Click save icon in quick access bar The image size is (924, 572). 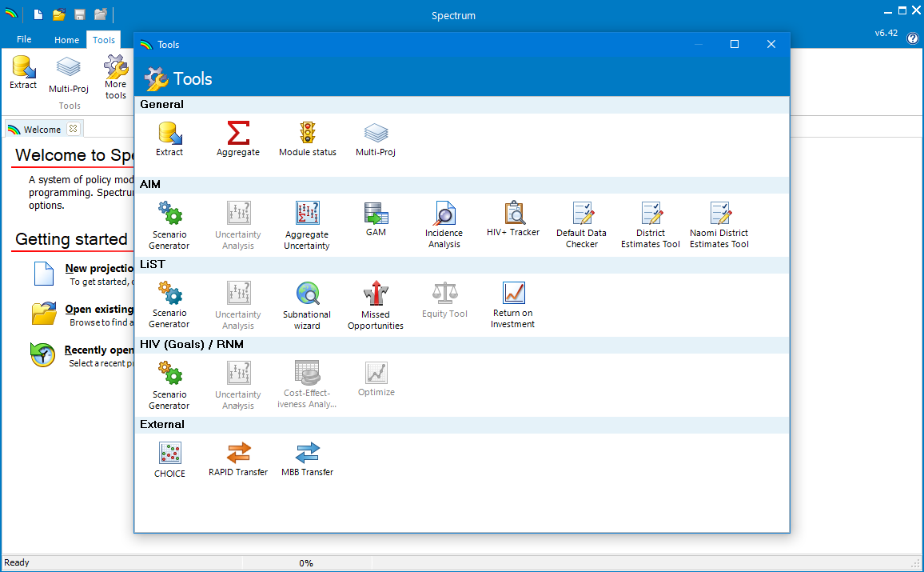pos(80,14)
